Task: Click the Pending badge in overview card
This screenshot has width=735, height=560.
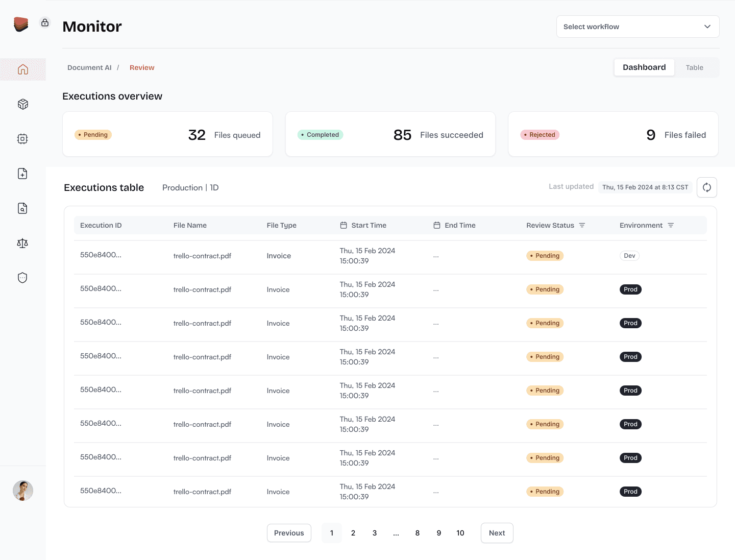Action: [93, 135]
